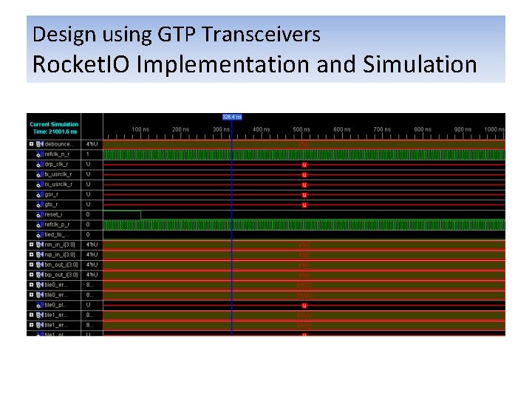The image size is (532, 399).
Task: Expand the rxn_in_i[3:0] bus
Action: pos(31,245)
